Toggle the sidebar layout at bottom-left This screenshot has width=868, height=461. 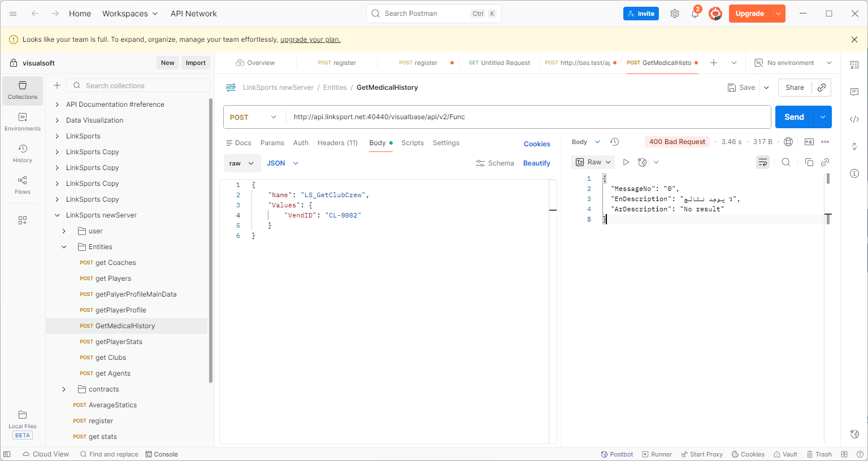7,454
